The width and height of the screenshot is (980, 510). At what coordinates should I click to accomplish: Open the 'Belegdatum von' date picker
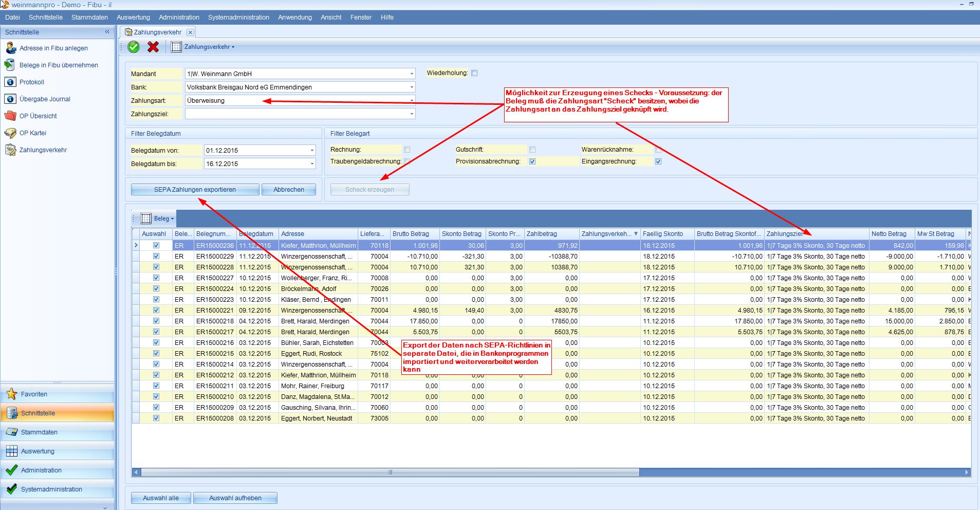coord(312,151)
